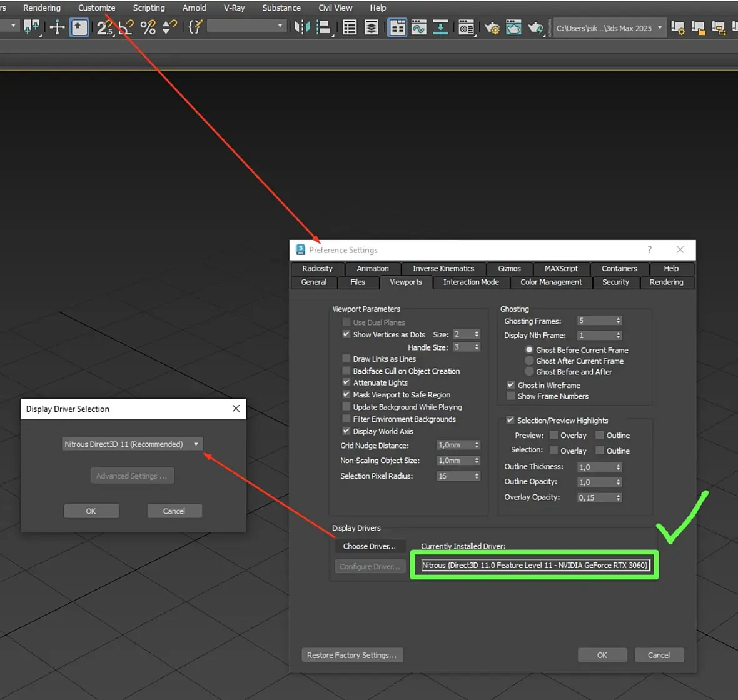Switch to the Color Management tab

[550, 282]
